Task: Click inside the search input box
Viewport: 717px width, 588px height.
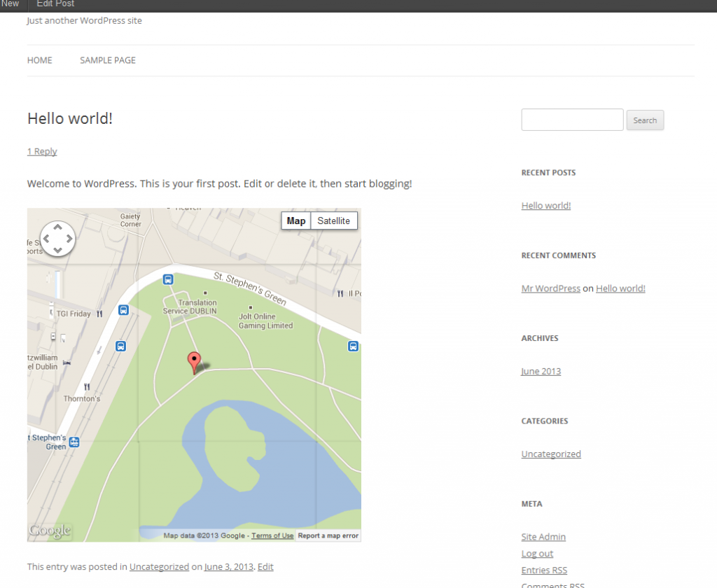Action: [x=572, y=120]
